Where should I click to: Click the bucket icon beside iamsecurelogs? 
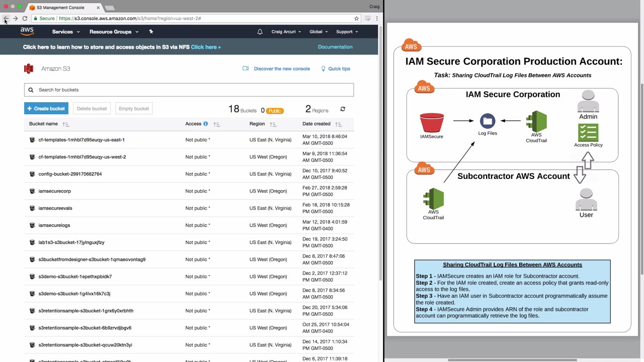point(32,225)
